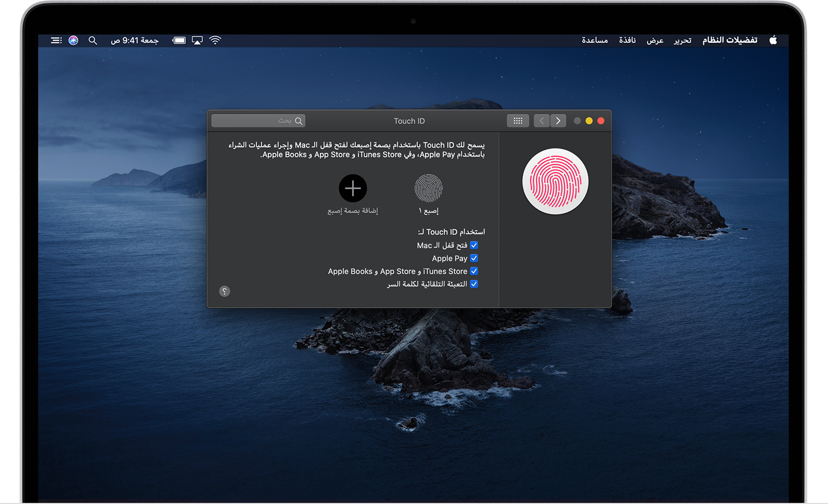828x504 pixels.
Task: Minimize the Touch ID window
Action: point(589,121)
